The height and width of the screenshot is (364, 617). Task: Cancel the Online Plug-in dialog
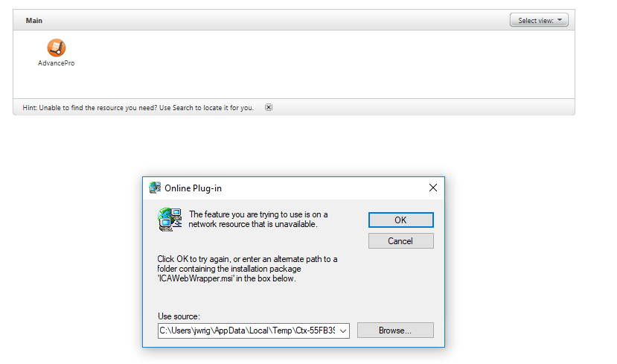coord(400,241)
